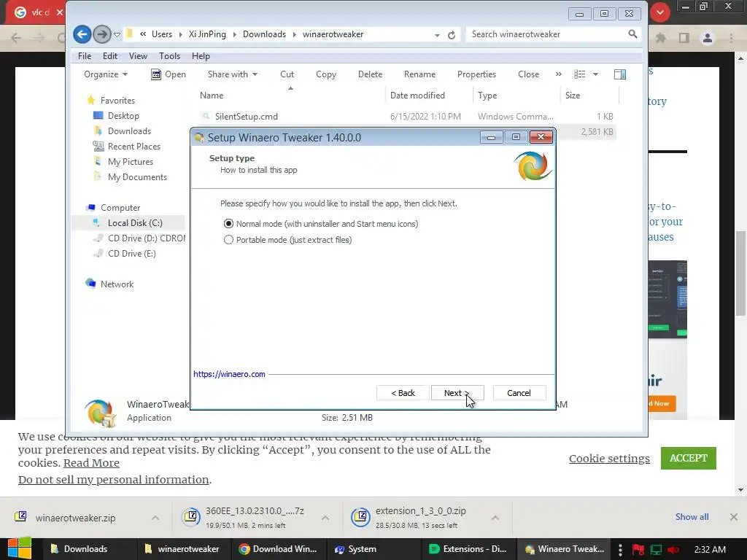This screenshot has width=747, height=560.
Task: Open the View menu in Explorer
Action: coord(138,56)
